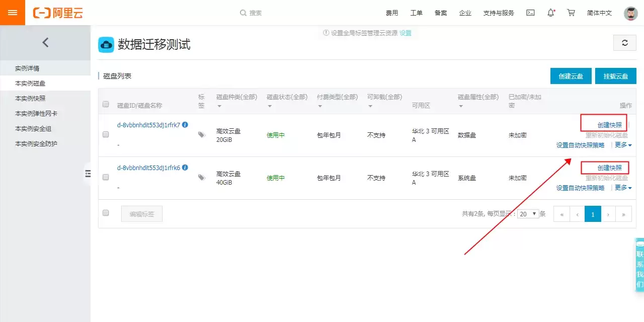Click 创建快照 for the 系统盘 row
This screenshot has width=644, height=322.
tap(609, 168)
